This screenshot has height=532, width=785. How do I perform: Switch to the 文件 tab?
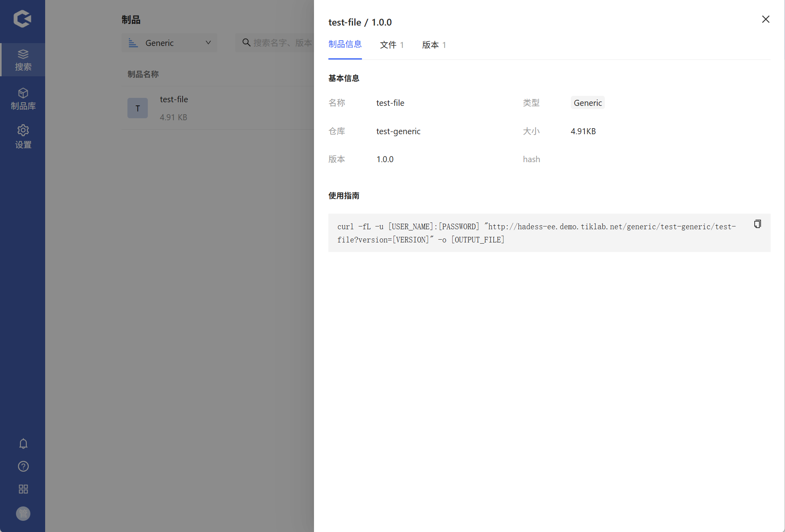pos(392,45)
